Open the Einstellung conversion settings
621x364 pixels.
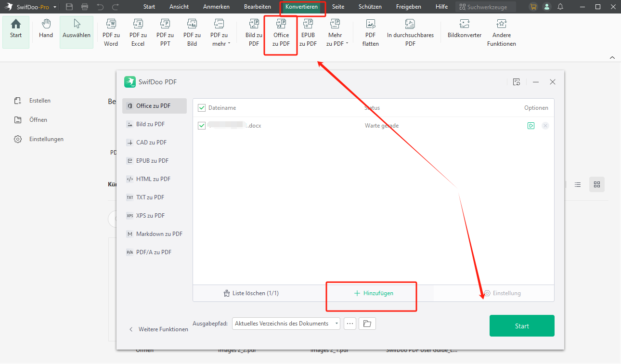click(502, 293)
